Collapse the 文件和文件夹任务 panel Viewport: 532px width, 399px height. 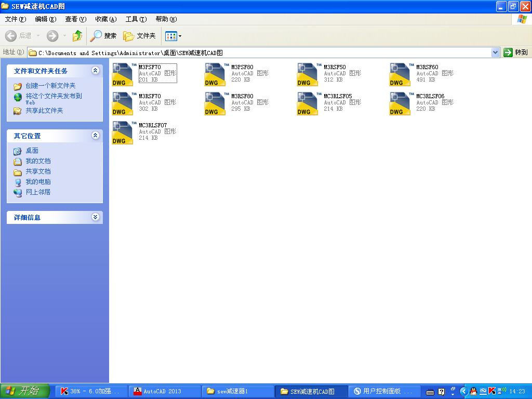pyautogui.click(x=96, y=71)
